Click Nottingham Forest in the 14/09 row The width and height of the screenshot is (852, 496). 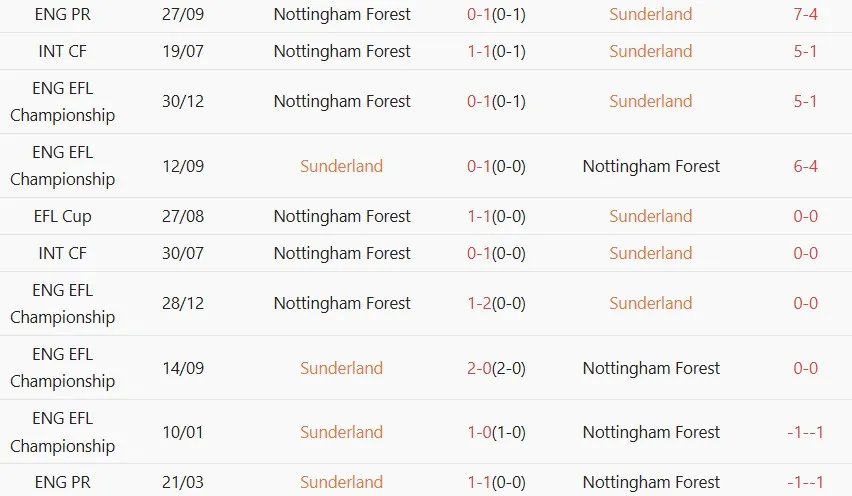(x=651, y=368)
